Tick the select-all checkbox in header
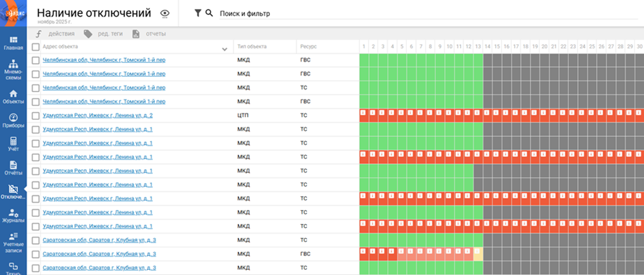644x275 pixels. tap(35, 47)
